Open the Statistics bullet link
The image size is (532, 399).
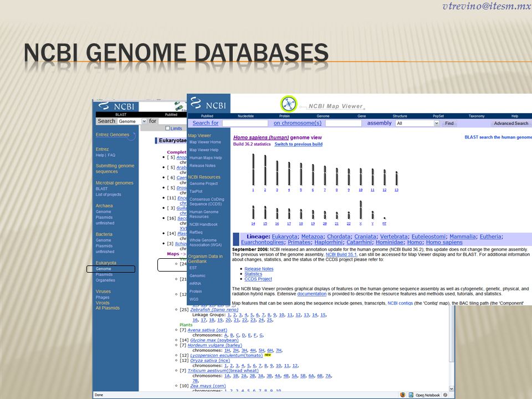coord(253,274)
